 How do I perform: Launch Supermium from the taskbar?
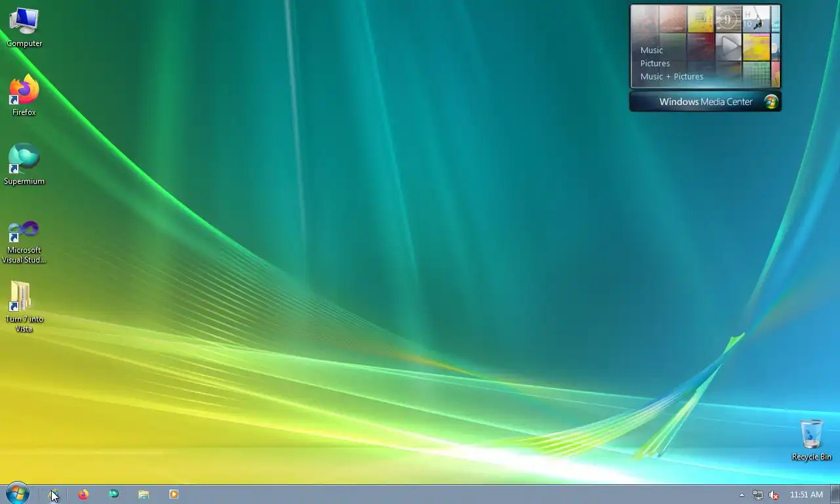(114, 494)
